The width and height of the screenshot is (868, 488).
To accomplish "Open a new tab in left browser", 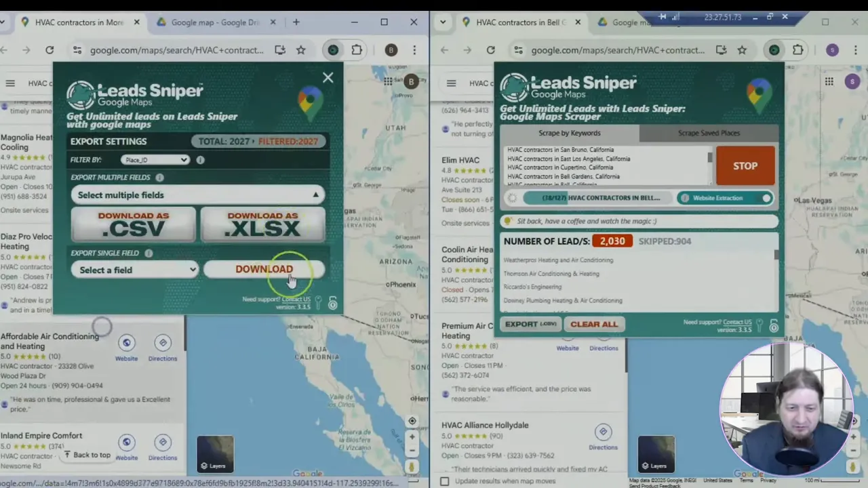I will [x=296, y=22].
